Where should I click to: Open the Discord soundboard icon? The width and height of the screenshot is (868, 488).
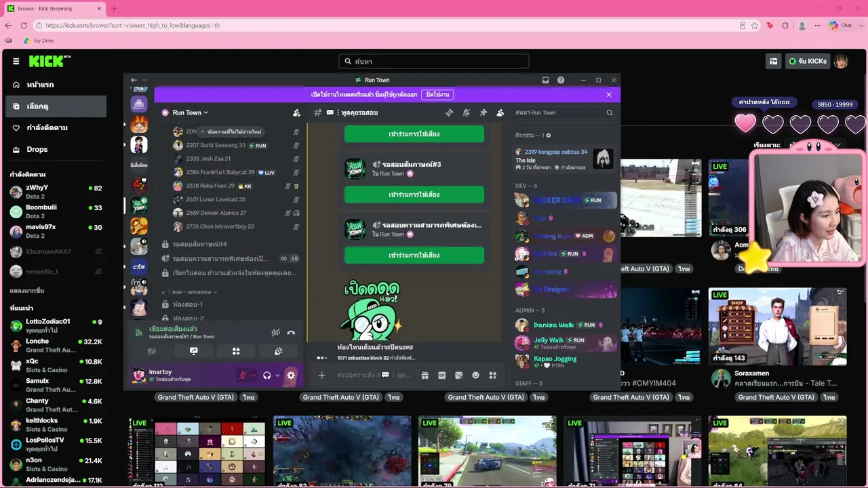coord(278,351)
